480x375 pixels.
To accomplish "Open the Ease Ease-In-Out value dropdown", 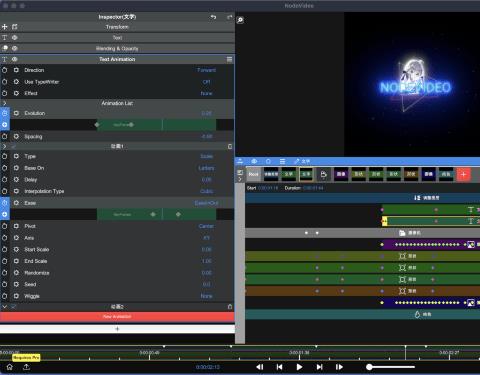I will click(206, 203).
